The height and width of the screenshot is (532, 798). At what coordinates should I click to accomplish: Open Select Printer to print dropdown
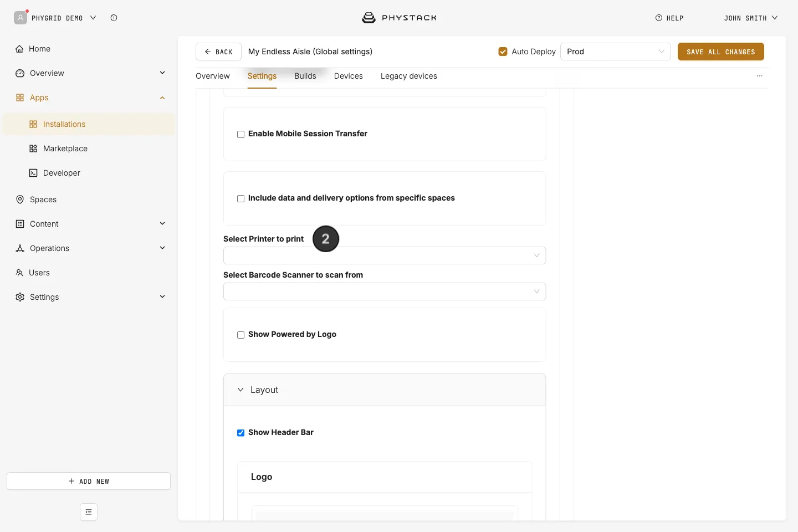click(x=385, y=255)
